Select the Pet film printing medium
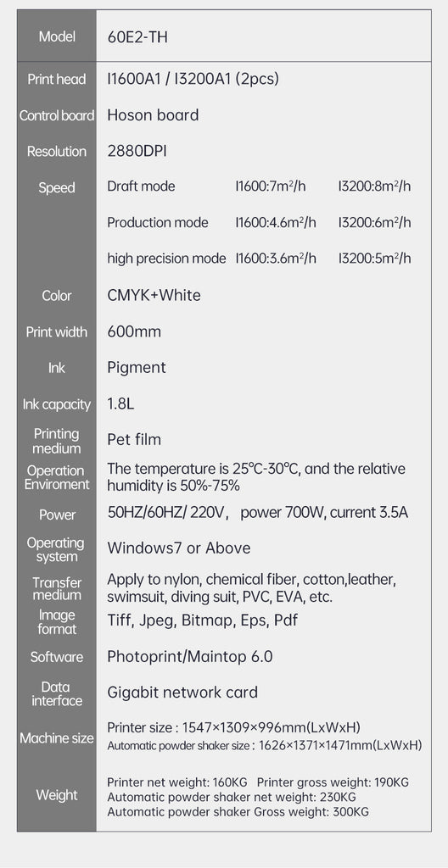 pyautogui.click(x=134, y=440)
